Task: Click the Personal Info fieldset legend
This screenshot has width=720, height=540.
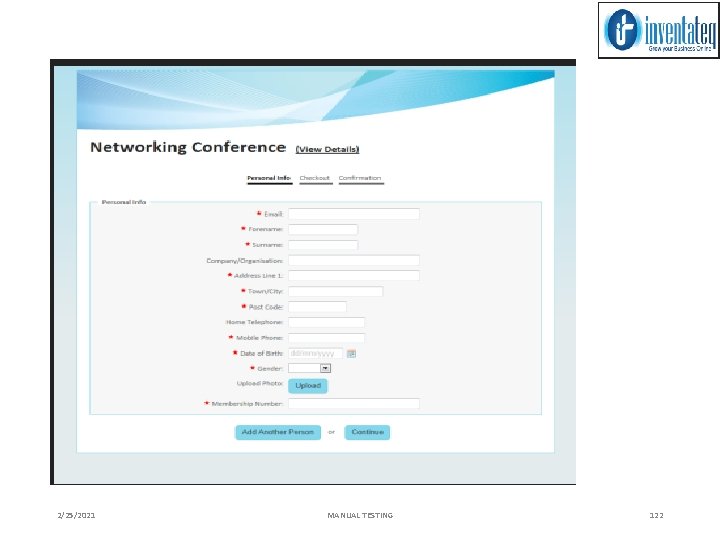Action: coord(124,202)
